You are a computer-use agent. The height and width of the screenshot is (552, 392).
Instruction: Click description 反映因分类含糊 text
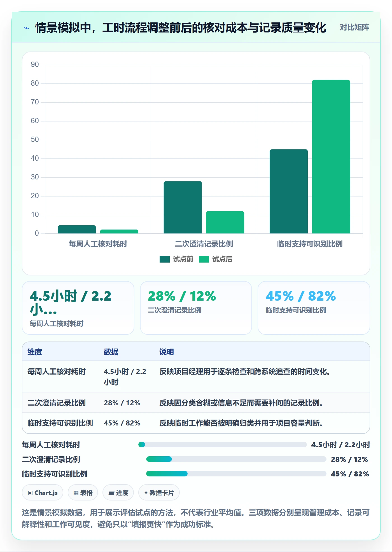click(x=241, y=403)
